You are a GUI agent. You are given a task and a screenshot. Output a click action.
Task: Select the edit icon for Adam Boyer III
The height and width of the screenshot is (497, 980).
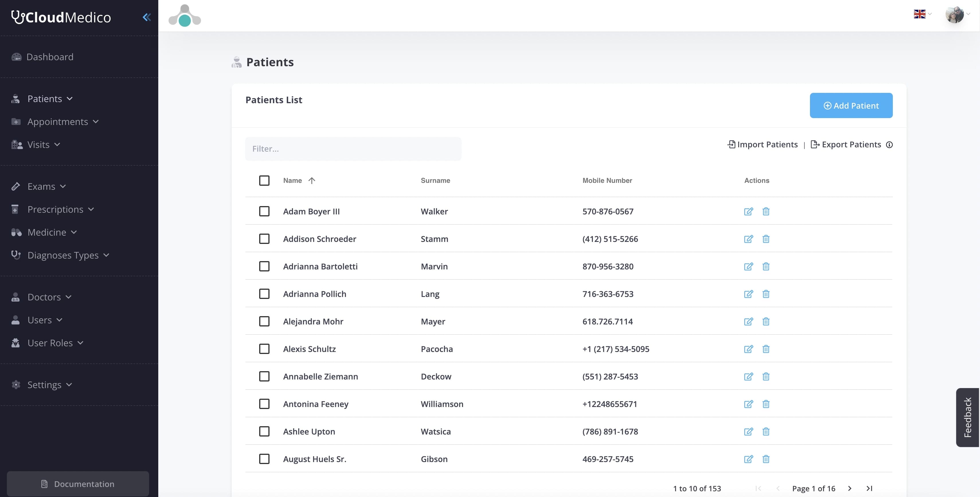pyautogui.click(x=748, y=212)
